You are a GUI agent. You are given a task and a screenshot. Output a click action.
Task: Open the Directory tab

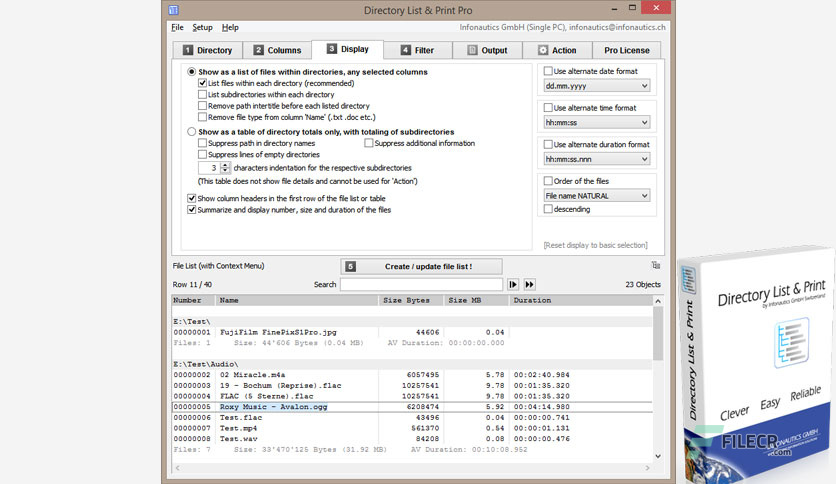coord(208,50)
